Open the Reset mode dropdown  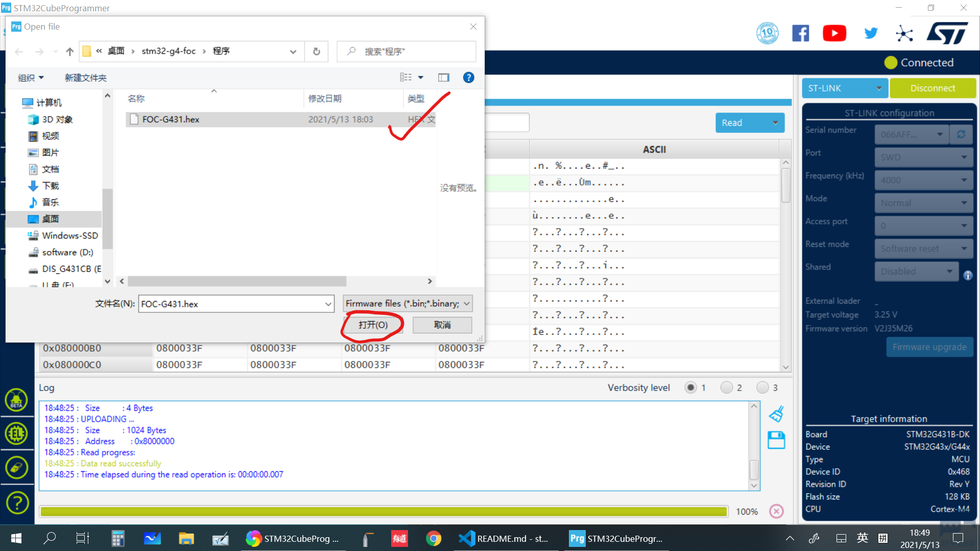(923, 249)
